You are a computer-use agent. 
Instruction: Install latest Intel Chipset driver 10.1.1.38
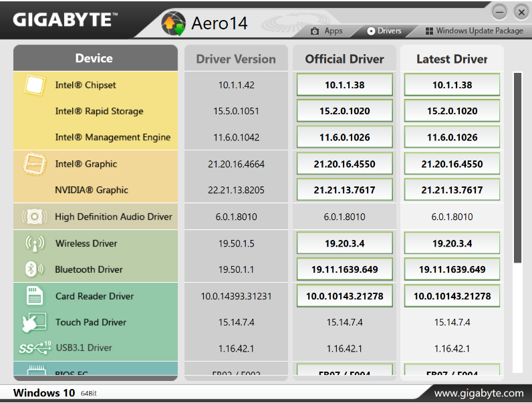452,85
